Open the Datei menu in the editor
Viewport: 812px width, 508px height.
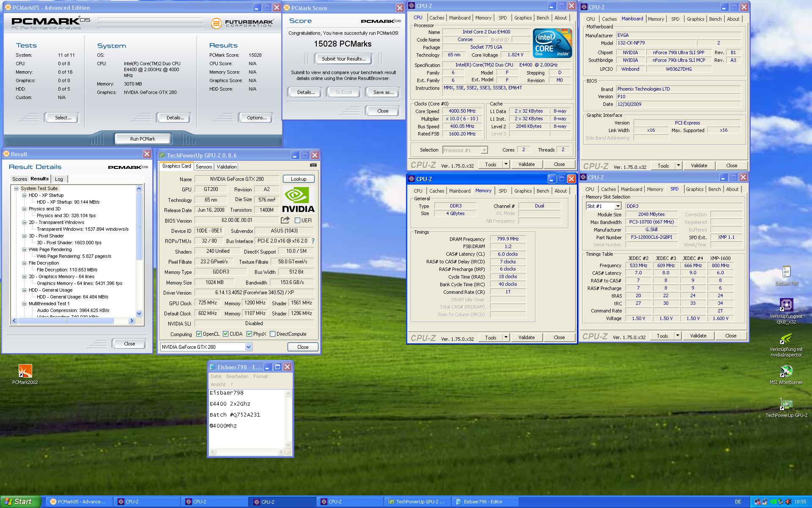216,376
